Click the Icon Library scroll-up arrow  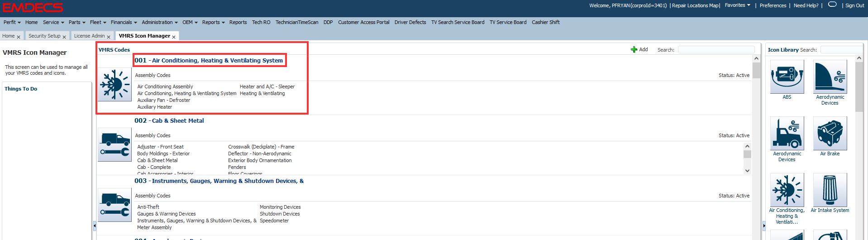tap(859, 58)
